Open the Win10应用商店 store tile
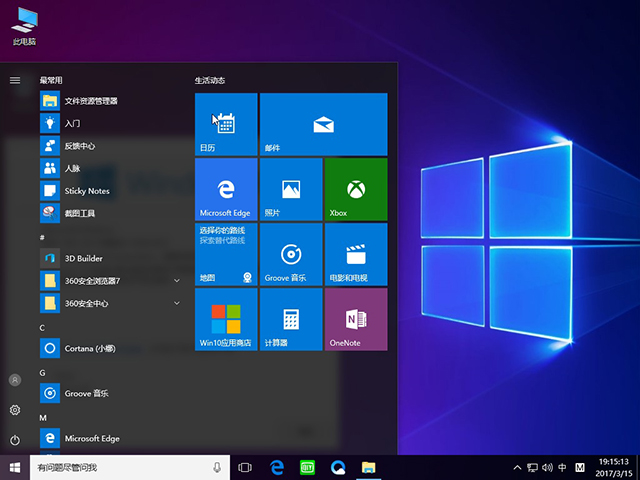Viewport: 640px width, 480px height. click(226, 319)
